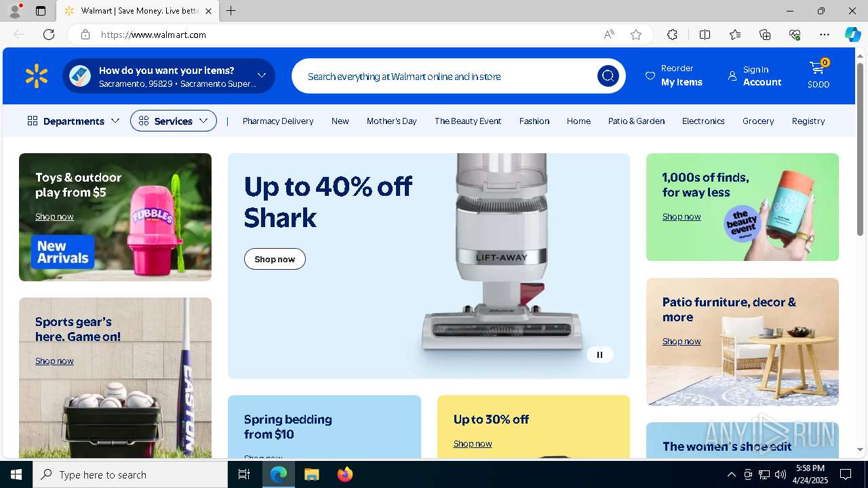The image size is (868, 488).
Task: Open tab actions menu
Action: point(41,11)
